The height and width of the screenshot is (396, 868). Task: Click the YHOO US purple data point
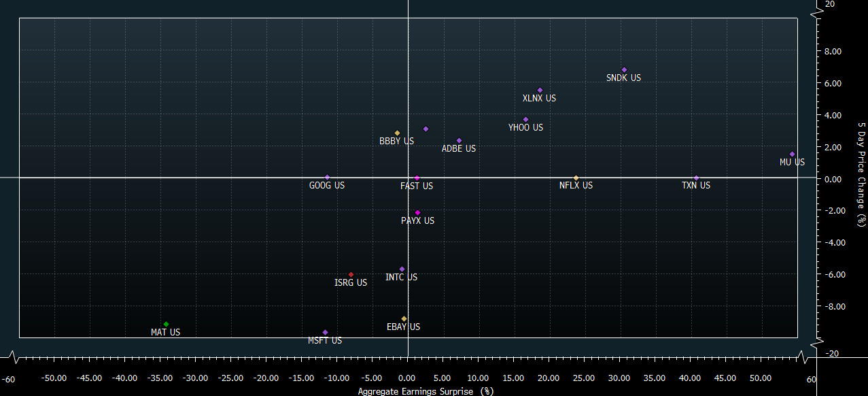525,119
